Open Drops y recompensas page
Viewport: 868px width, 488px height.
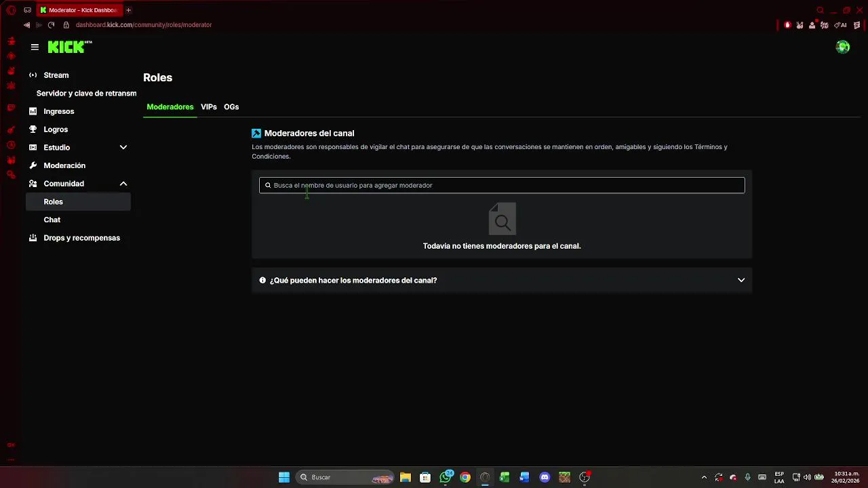point(81,238)
